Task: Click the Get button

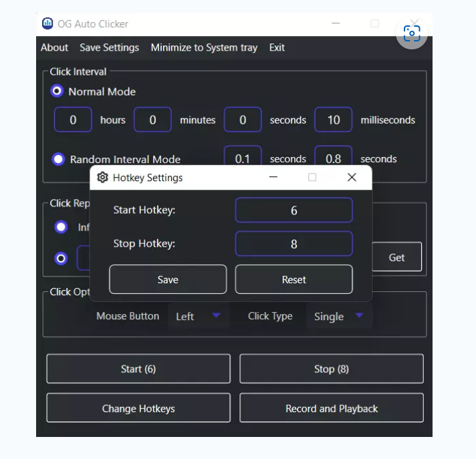Action: click(396, 257)
